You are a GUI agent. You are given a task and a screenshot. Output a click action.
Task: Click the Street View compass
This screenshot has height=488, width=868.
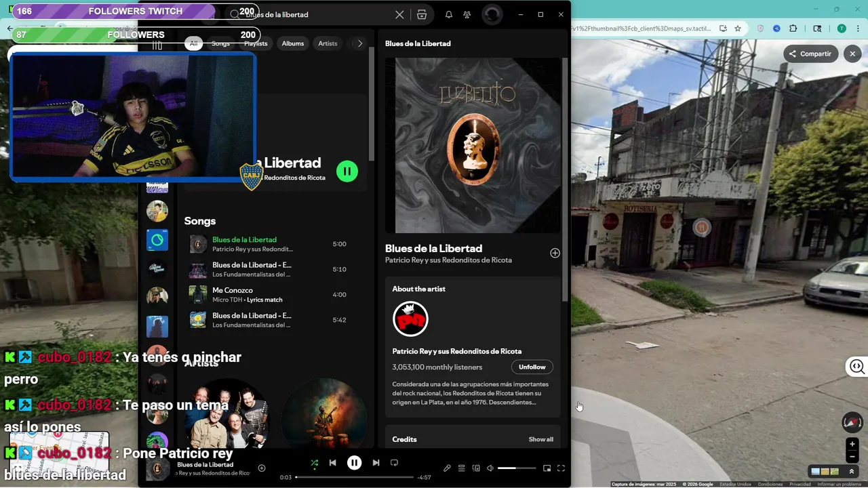pos(852,423)
